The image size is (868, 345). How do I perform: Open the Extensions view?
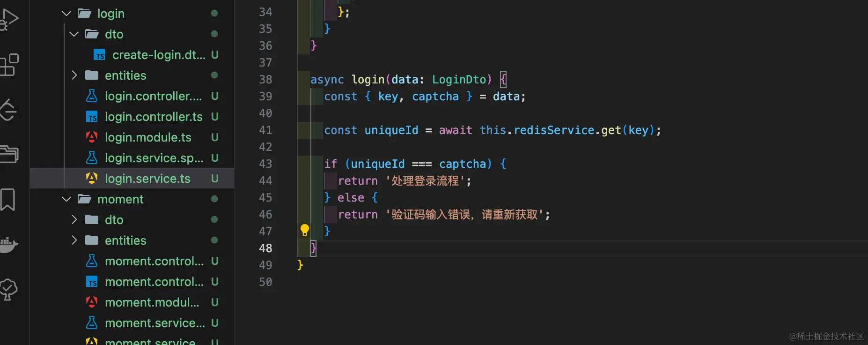coord(8,65)
